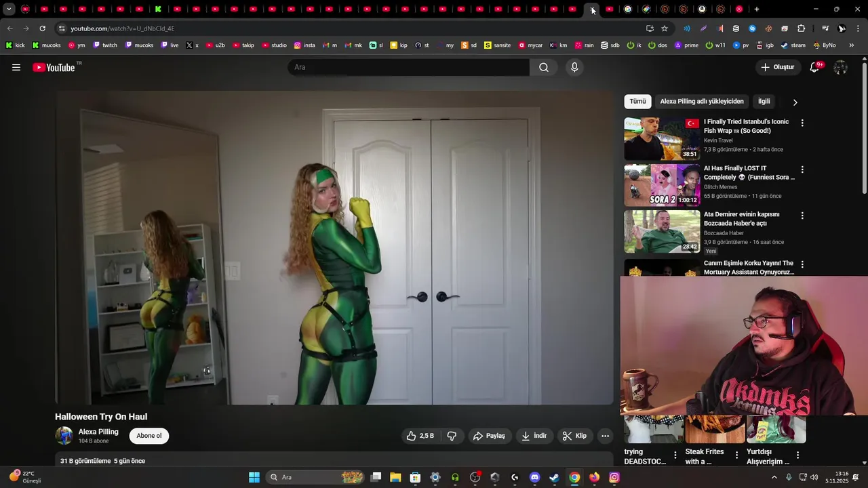Open Windows Start menu
Image resolution: width=868 pixels, height=488 pixels.
tap(254, 477)
